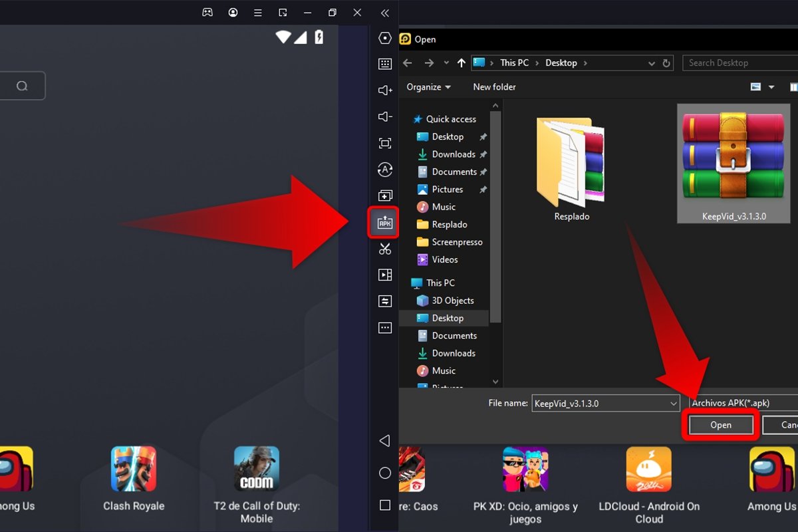The height and width of the screenshot is (532, 798).
Task: Expand the File name combo box dropdown
Action: tap(674, 403)
